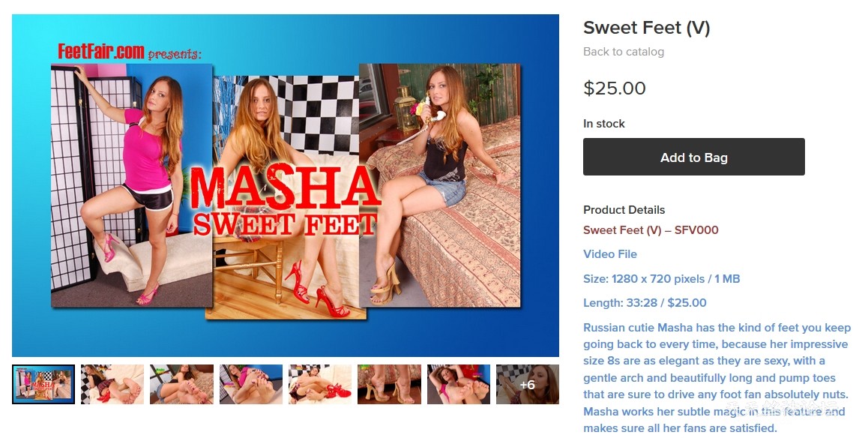Click the Video File detail line
868x444 pixels.
click(x=610, y=254)
